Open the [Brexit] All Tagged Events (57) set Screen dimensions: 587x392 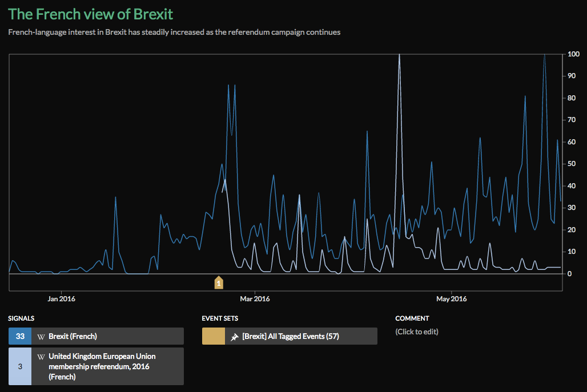coord(290,337)
